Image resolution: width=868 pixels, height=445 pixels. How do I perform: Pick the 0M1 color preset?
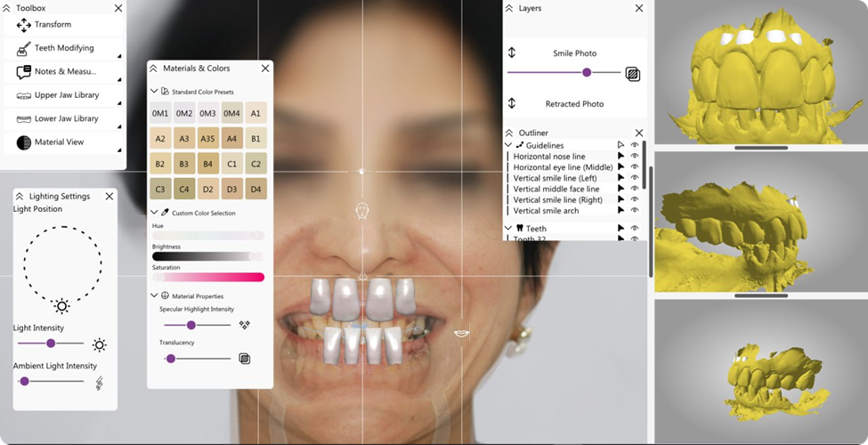pos(160,113)
